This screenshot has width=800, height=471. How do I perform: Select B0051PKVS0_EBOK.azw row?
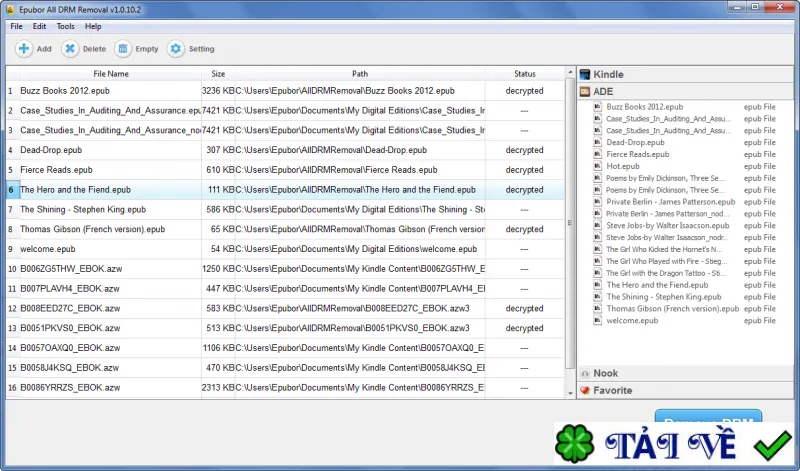pos(285,328)
